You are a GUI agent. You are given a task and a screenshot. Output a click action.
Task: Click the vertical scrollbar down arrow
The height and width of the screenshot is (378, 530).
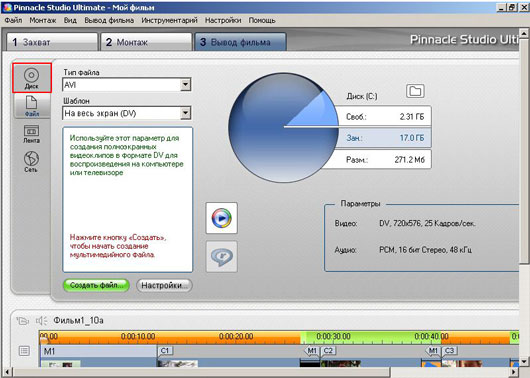coord(524,361)
